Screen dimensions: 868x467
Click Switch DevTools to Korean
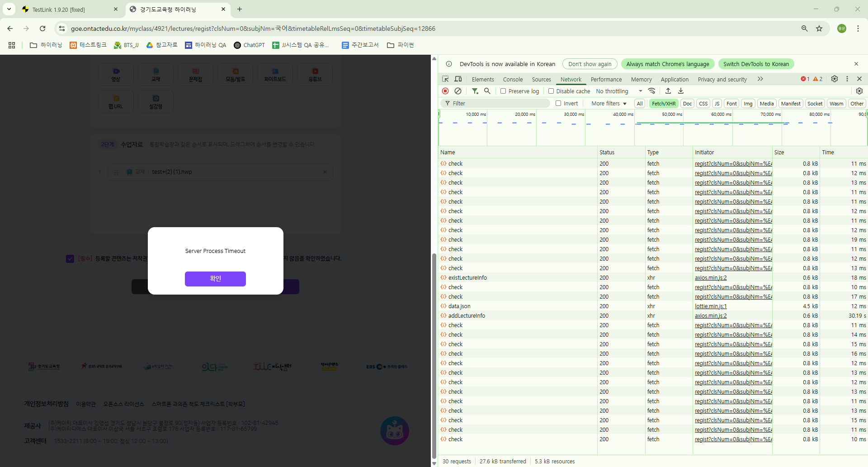756,64
